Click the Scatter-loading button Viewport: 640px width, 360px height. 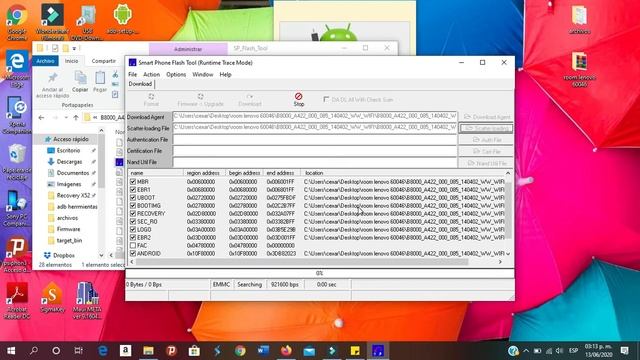[486, 129]
